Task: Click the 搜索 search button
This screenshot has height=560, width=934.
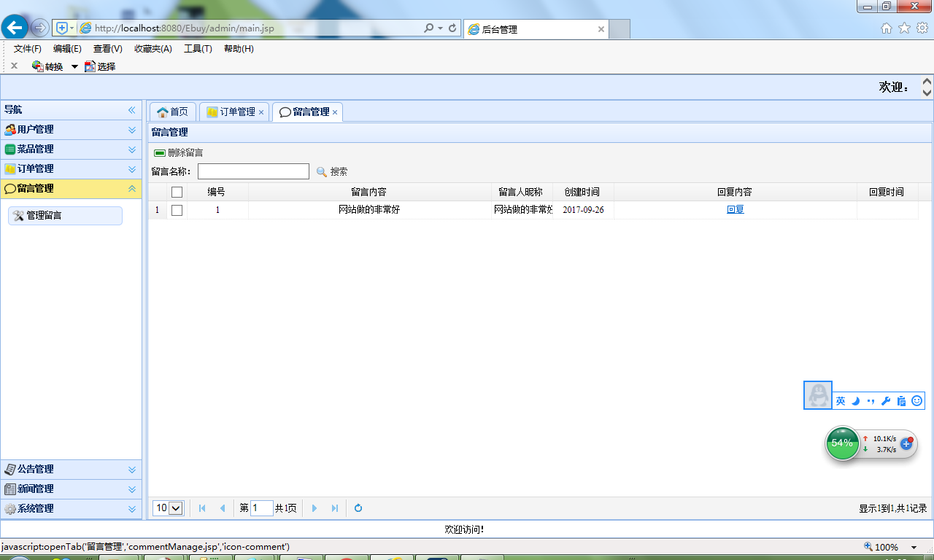Action: click(x=332, y=172)
